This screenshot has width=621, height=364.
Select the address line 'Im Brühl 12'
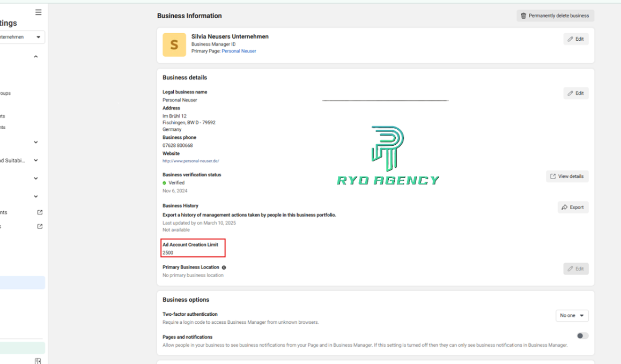174,116
